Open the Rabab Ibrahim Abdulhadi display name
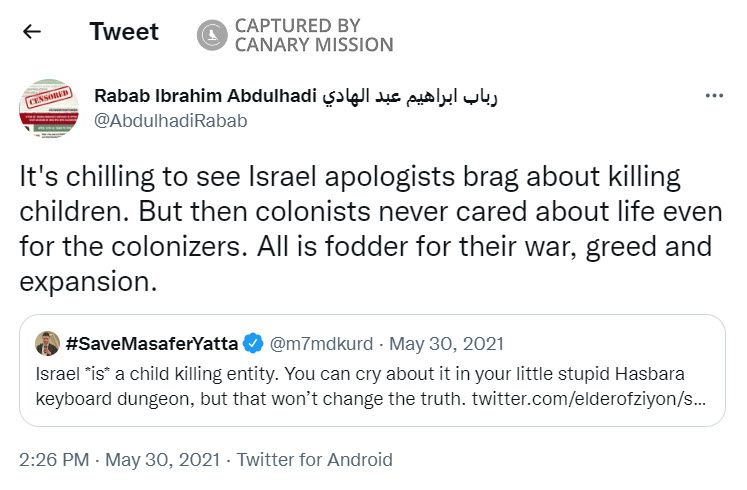This screenshot has height=490, width=747. point(204,96)
